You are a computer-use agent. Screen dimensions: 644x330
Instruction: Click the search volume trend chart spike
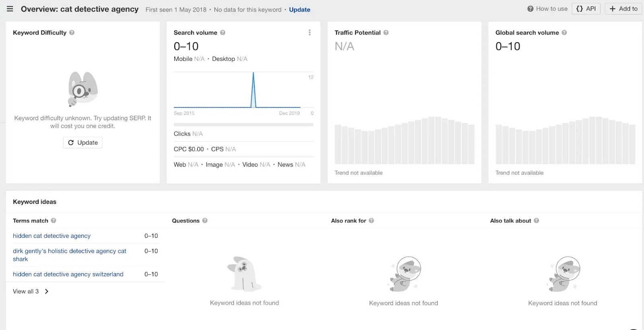[x=253, y=89]
